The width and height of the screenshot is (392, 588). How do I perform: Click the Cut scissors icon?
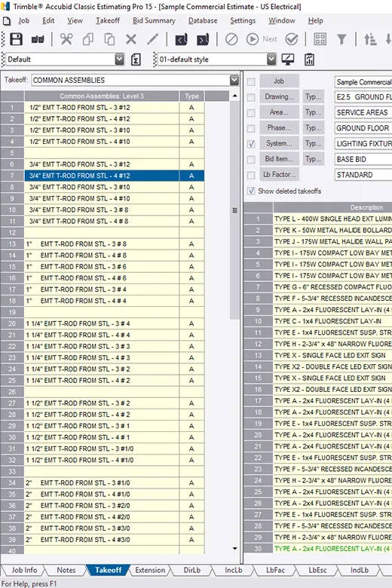[x=66, y=39]
